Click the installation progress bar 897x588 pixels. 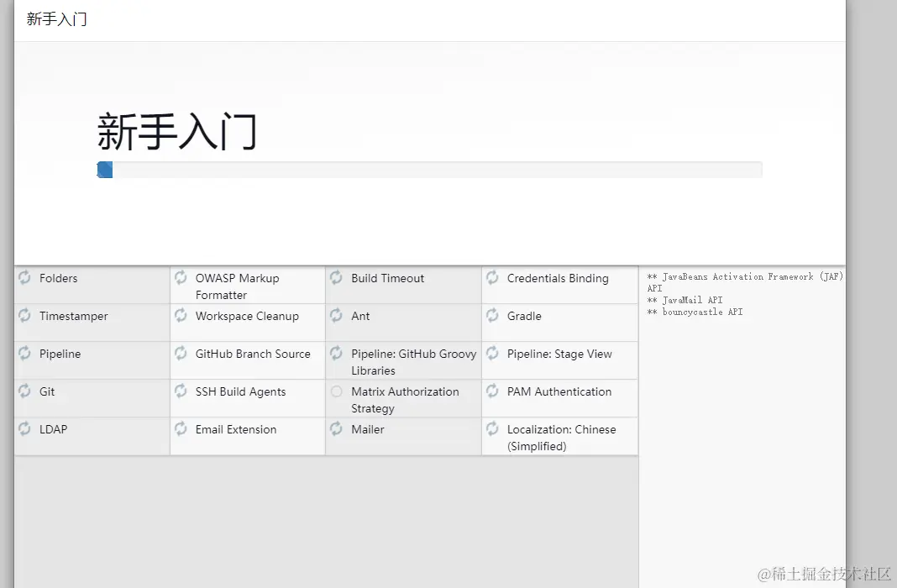[x=429, y=170]
